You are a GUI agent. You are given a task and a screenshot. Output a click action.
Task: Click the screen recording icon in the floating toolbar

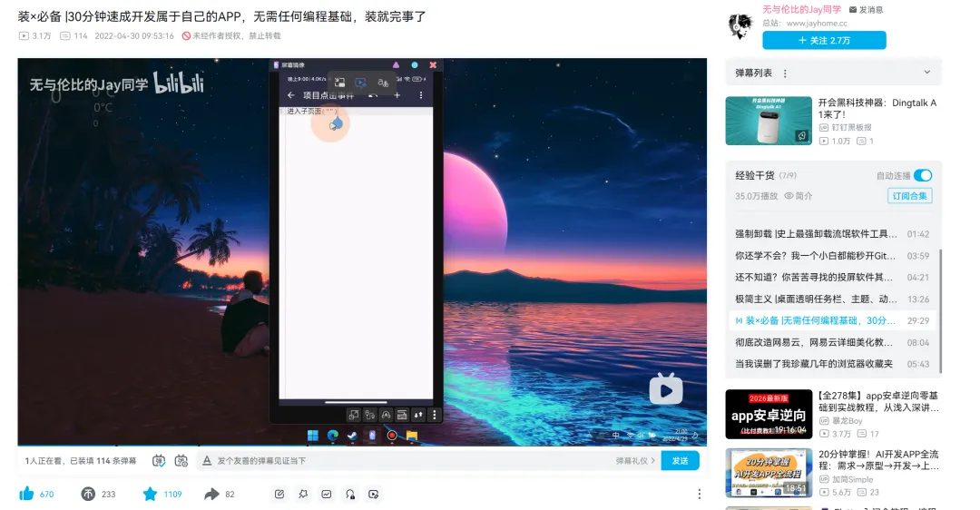pyautogui.click(x=360, y=83)
